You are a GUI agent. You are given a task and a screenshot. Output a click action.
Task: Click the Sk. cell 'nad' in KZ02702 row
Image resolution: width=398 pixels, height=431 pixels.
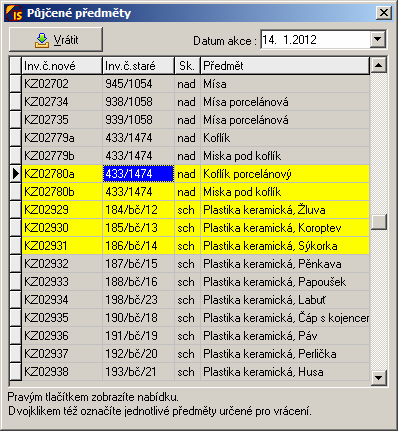point(187,84)
